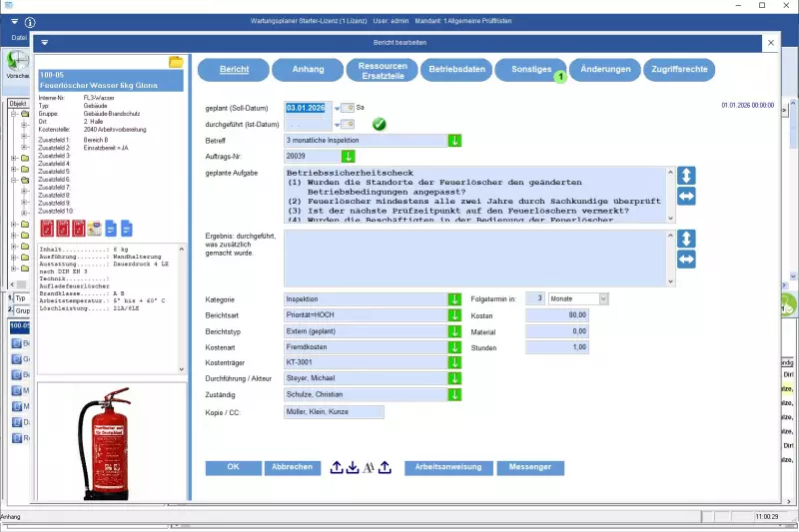Expand the Berichtsart Priorität=HOCH selection list
The image size is (799, 532).
point(454,314)
